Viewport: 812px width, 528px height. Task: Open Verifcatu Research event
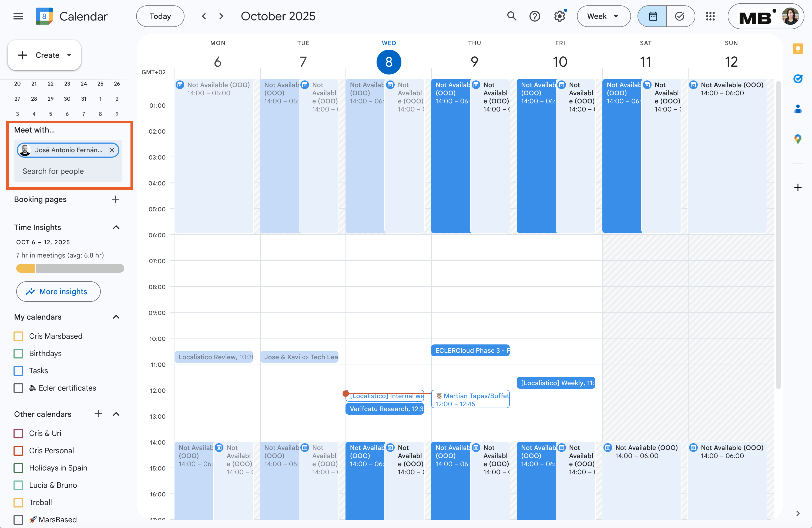click(x=384, y=409)
